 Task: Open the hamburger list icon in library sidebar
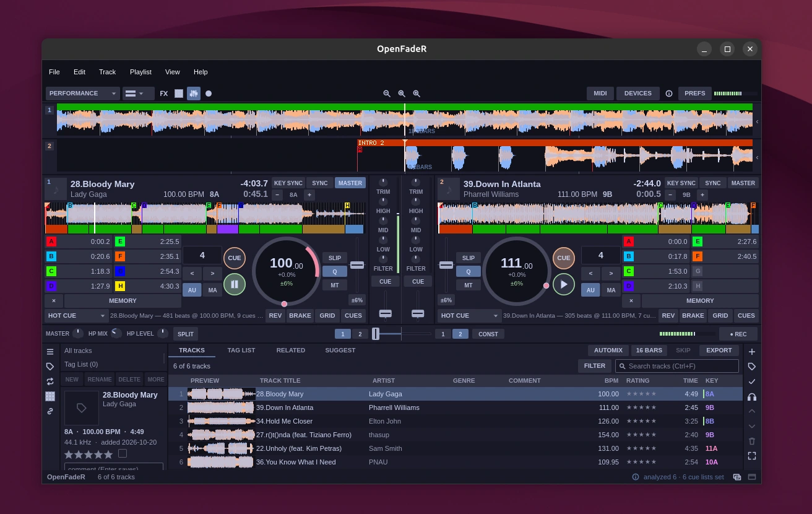tap(50, 352)
